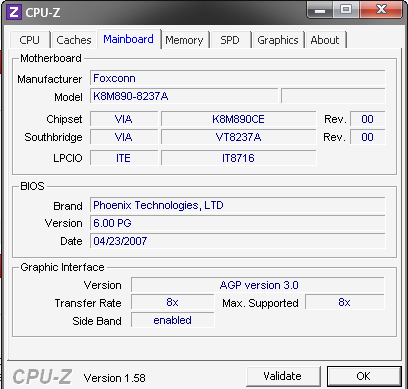Click the Chipset Rev. 00 value

point(367,119)
